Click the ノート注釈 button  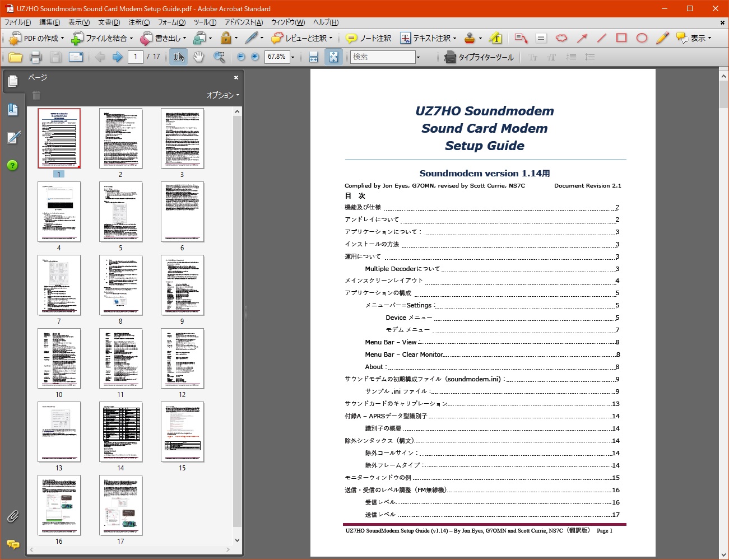pyautogui.click(x=369, y=38)
